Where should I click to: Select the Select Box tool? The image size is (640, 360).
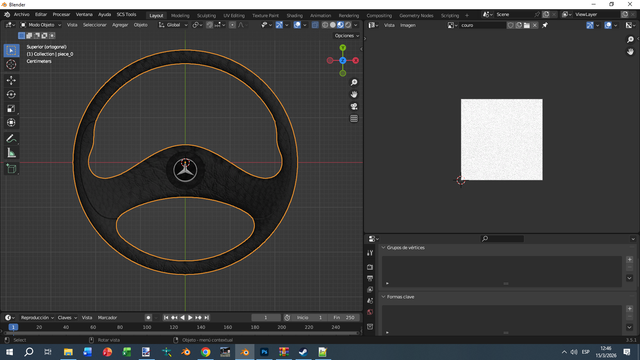[11, 51]
